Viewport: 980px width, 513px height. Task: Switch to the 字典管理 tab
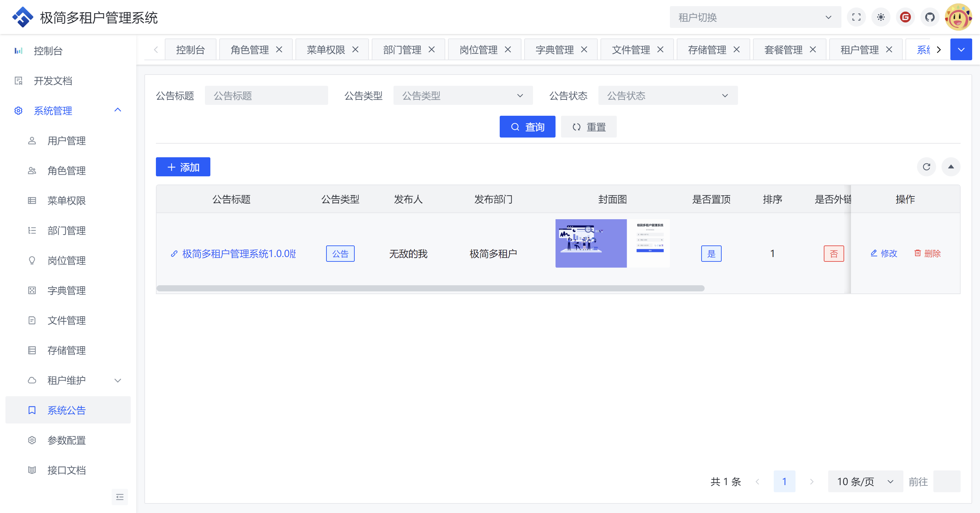(554, 50)
